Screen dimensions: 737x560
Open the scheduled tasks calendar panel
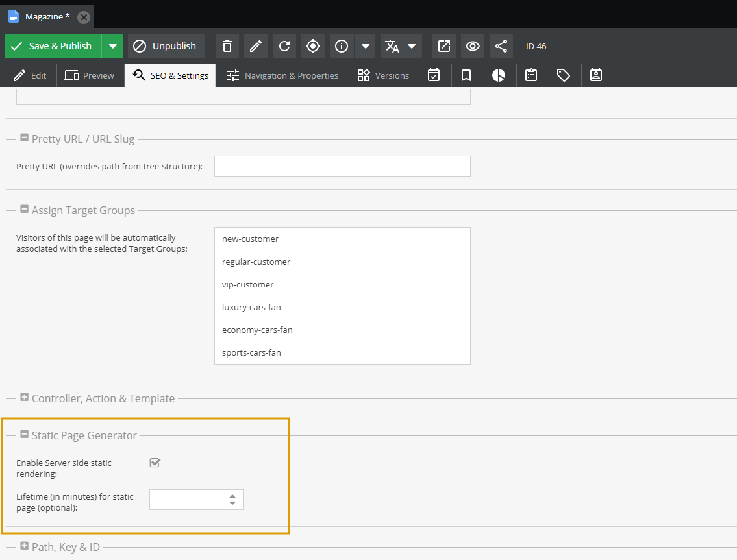click(434, 75)
